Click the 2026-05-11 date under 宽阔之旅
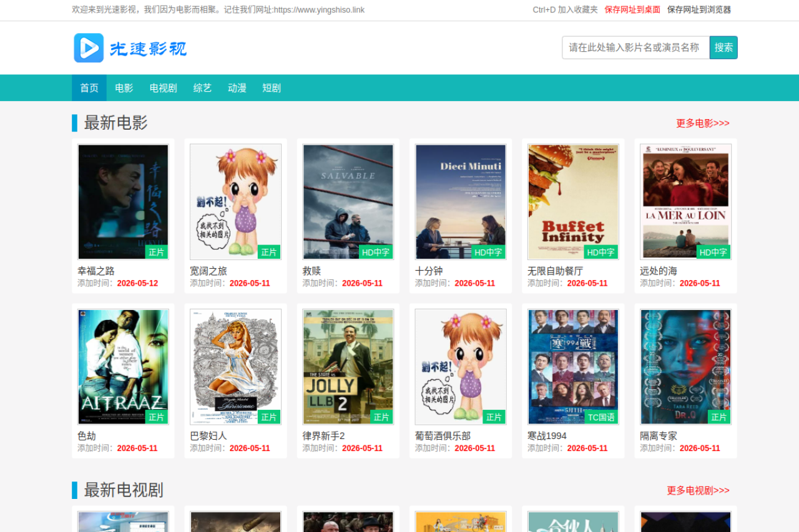This screenshot has width=799, height=532. coord(250,284)
